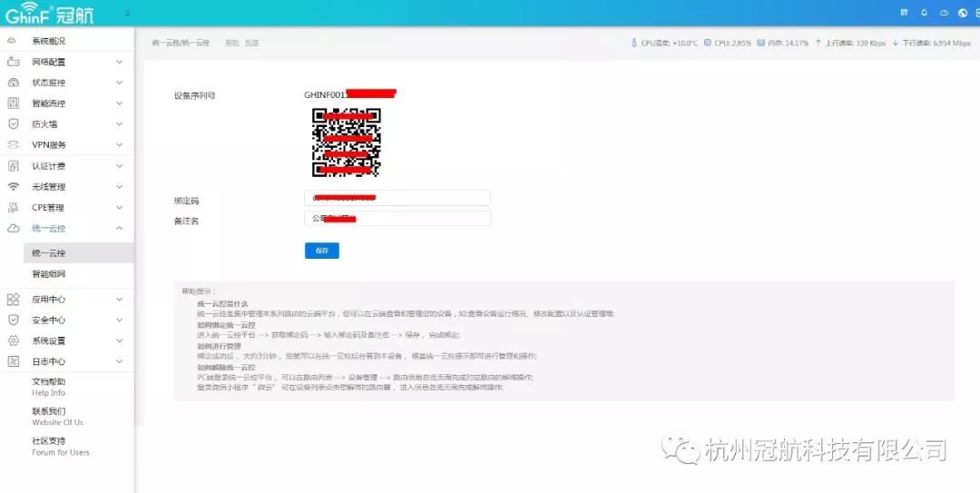
Task: Click the save config icon left of bell
Action: [904, 13]
